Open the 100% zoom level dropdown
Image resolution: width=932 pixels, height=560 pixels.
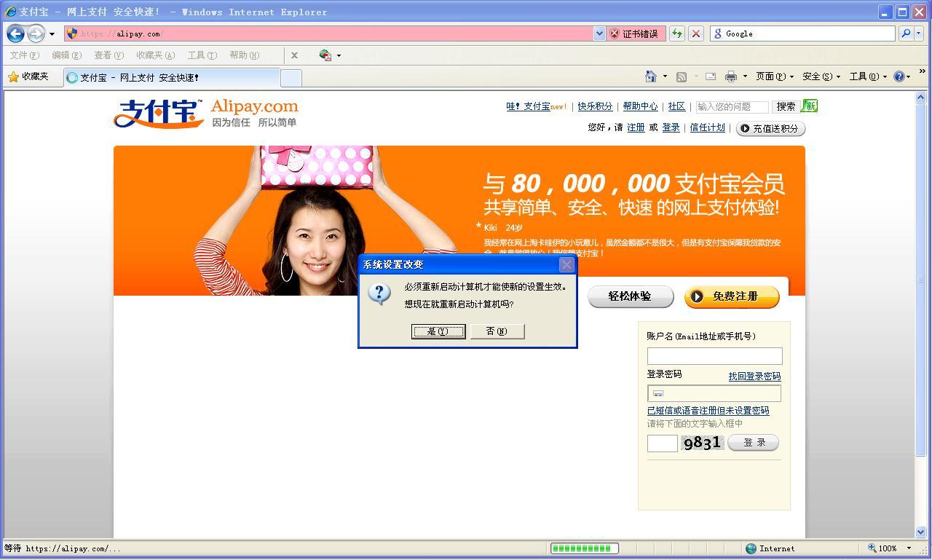(x=908, y=548)
